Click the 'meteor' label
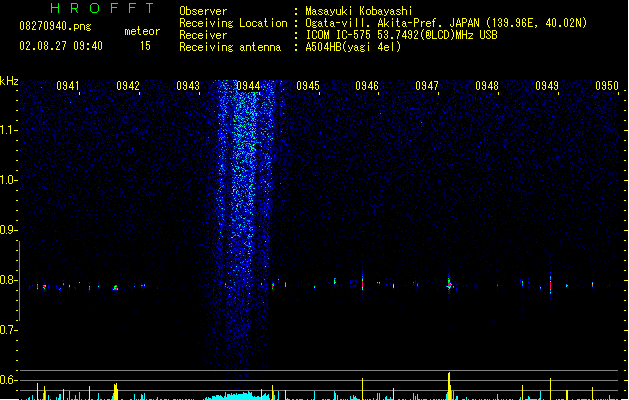This screenshot has width=629, height=400. tap(142, 31)
